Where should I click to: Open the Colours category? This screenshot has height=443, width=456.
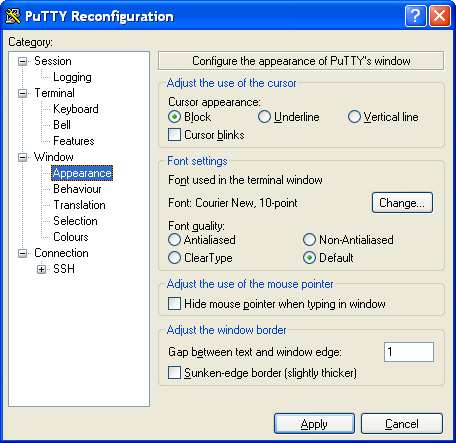tap(71, 237)
